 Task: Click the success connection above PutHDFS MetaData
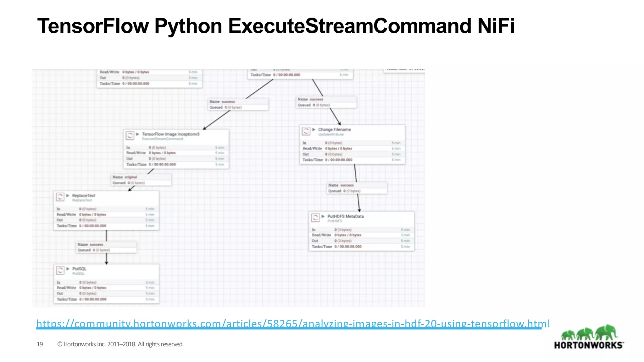click(x=357, y=188)
